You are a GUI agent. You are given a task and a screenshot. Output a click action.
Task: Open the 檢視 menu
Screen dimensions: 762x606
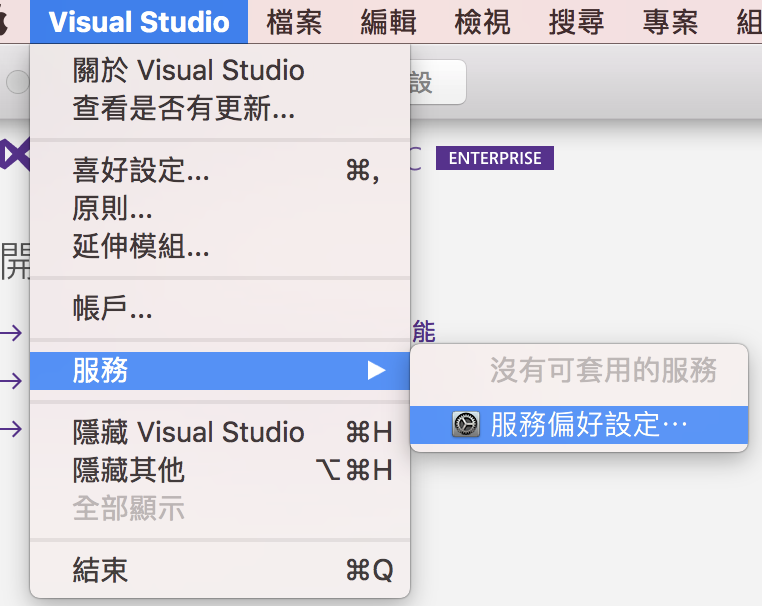[482, 22]
